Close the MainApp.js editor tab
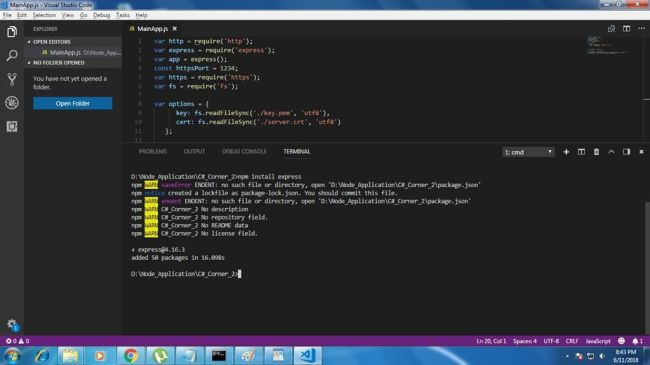The image size is (650, 365). [175, 29]
